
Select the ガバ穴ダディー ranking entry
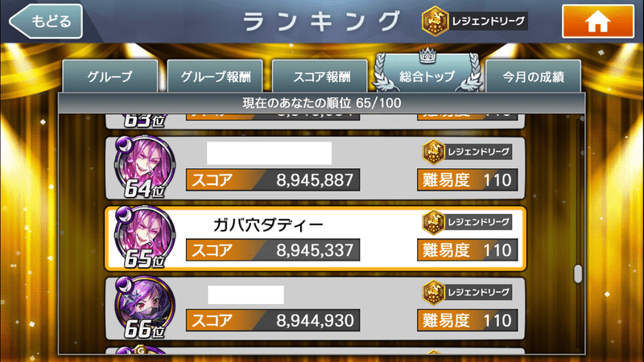click(316, 238)
